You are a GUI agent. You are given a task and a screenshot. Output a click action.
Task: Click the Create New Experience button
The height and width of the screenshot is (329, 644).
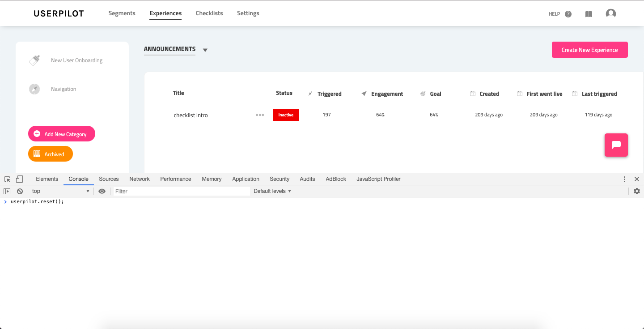click(589, 50)
